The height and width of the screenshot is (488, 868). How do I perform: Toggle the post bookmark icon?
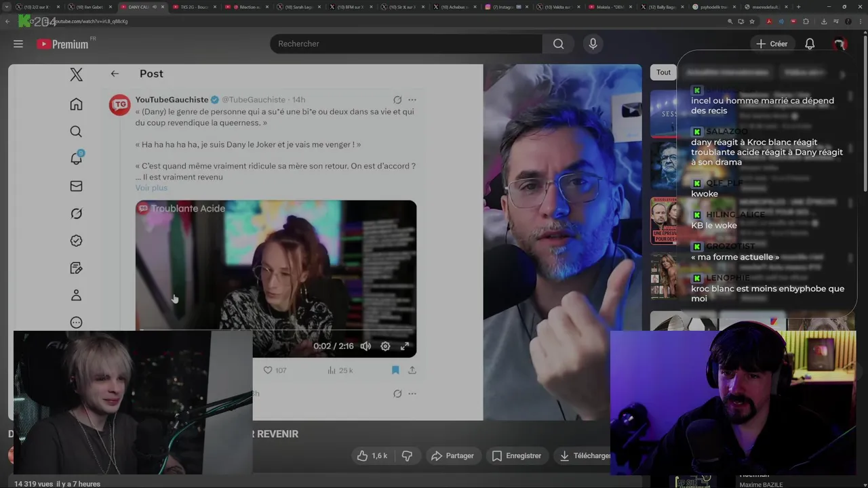click(x=395, y=370)
